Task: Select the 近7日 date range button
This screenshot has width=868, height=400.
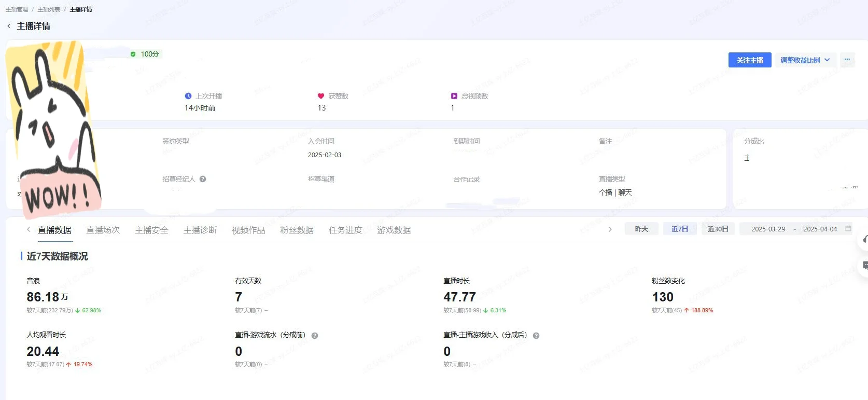Action: point(680,229)
